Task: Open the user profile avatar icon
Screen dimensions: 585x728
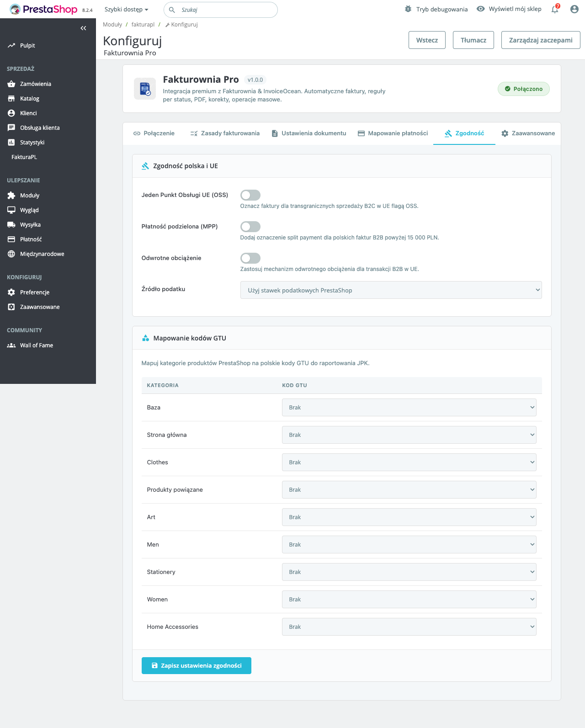Action: point(574,9)
